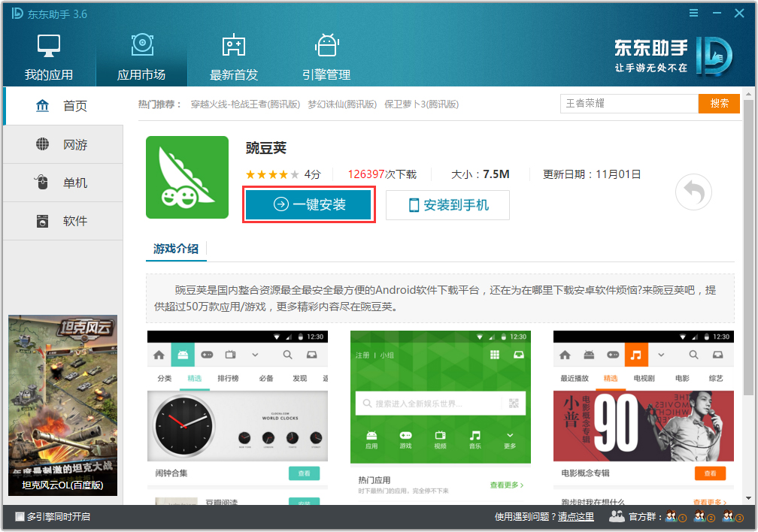This screenshot has height=532, width=758.
Task: Click the 单机 mouse icon
Action: [x=42, y=182]
